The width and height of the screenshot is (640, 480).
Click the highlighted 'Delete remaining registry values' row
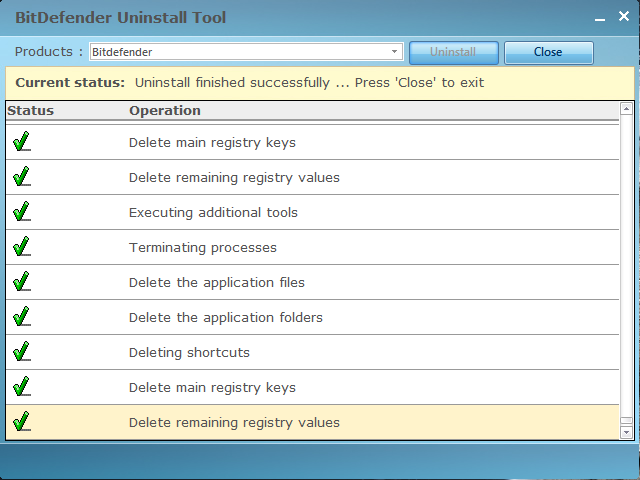pos(312,422)
